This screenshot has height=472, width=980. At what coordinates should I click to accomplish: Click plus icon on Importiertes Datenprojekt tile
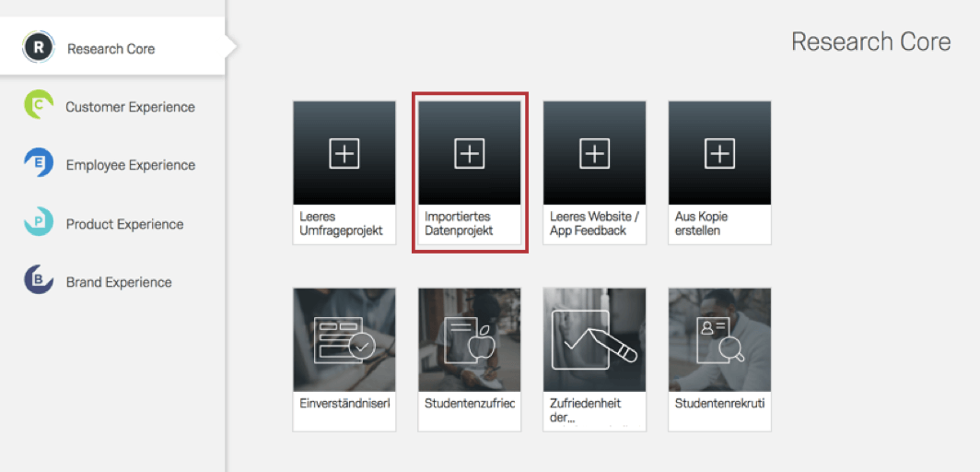pyautogui.click(x=470, y=153)
